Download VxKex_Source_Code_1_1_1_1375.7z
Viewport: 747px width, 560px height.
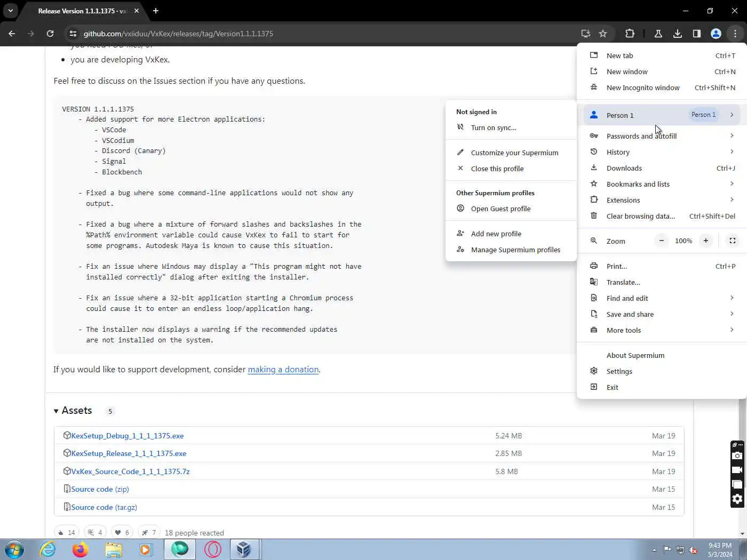click(130, 471)
